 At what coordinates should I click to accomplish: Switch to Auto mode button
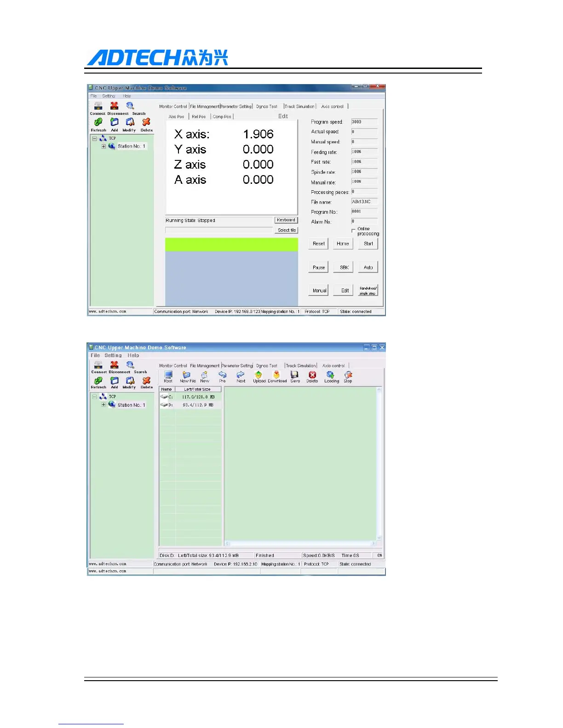click(368, 267)
